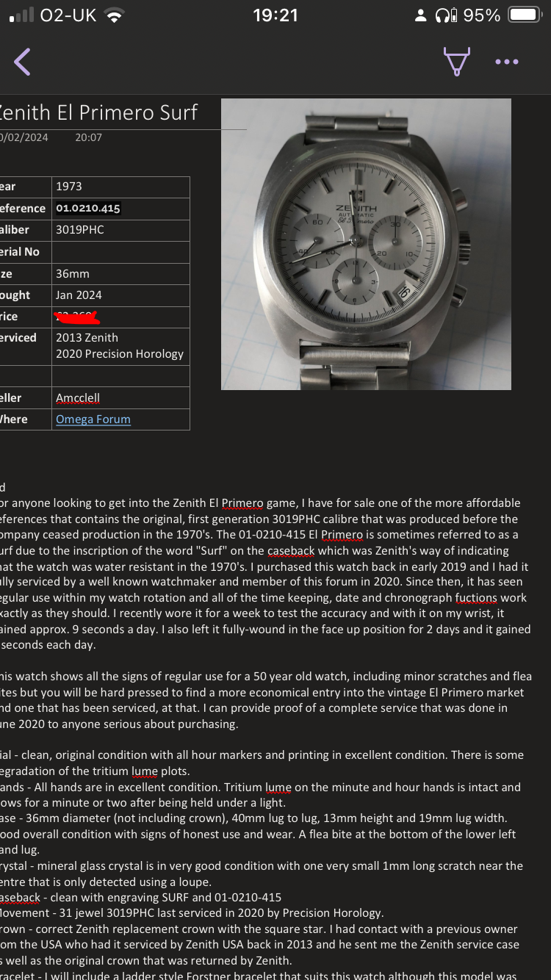Tap the clock showing 19:21
The width and height of the screenshot is (551, 980).
[275, 15]
